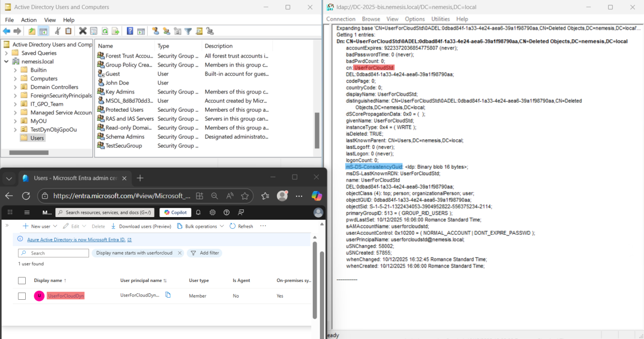Open UserForCloudDyn user link
Screen dimensions: 644x339
pyautogui.click(x=66, y=295)
